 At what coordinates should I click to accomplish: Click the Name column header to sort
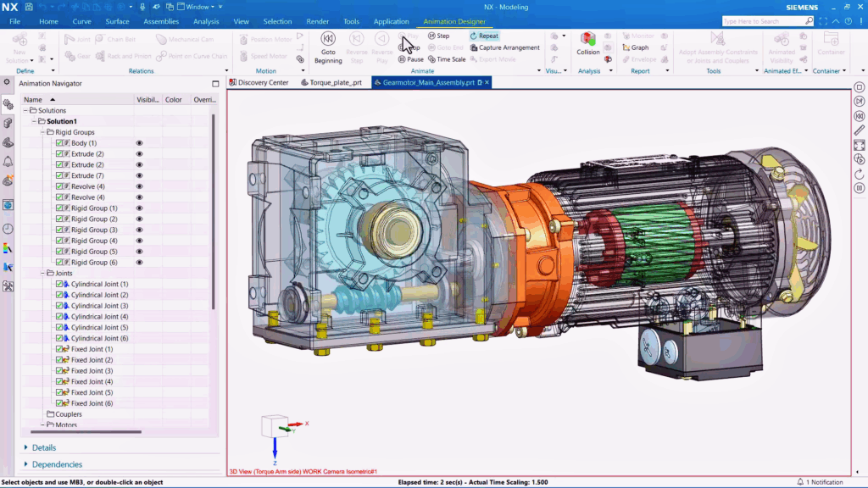click(34, 99)
